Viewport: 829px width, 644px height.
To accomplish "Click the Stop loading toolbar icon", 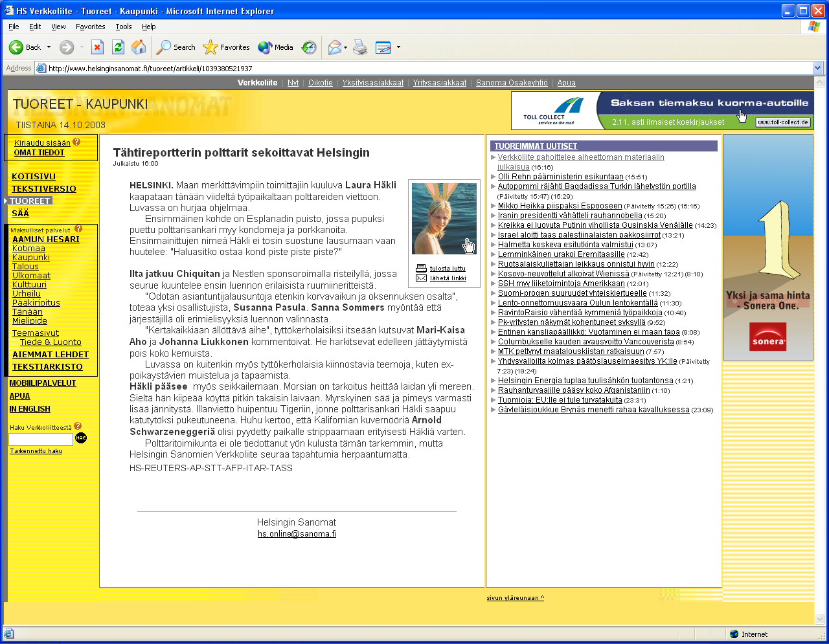I will (x=97, y=47).
